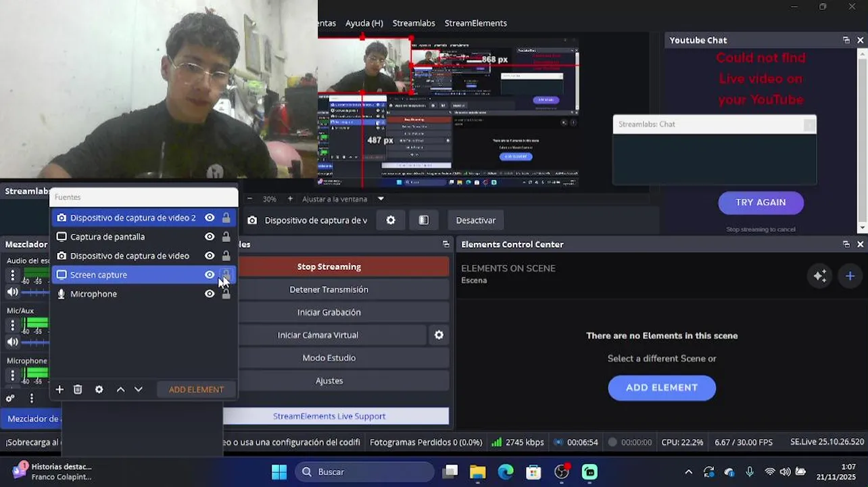Undock the controls panel
The width and height of the screenshot is (868, 487).
click(445, 244)
